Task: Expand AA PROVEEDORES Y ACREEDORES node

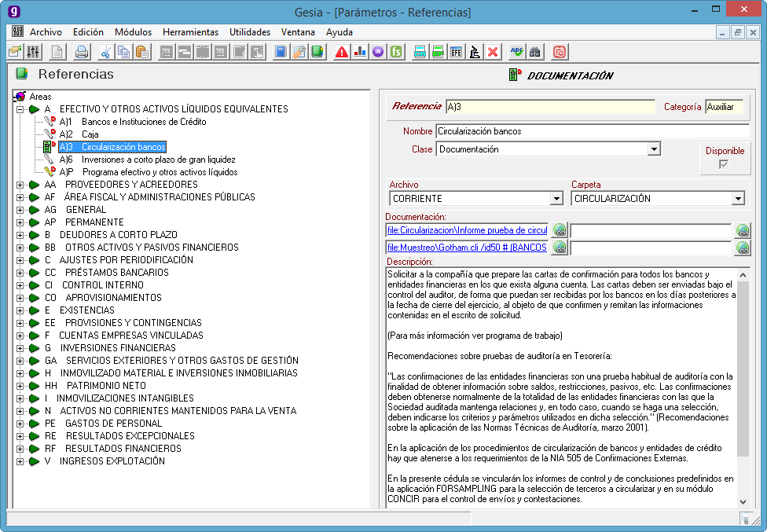Action: 20,185
